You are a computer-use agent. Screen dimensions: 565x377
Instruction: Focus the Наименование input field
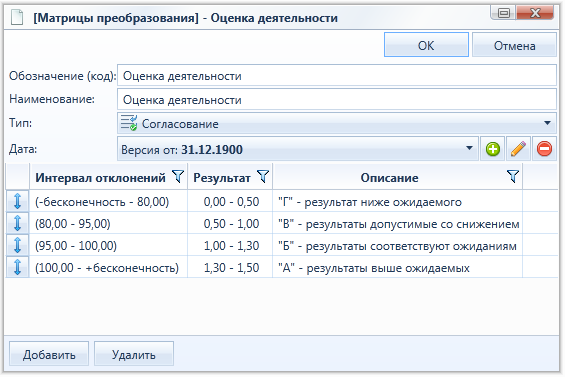click(x=337, y=99)
